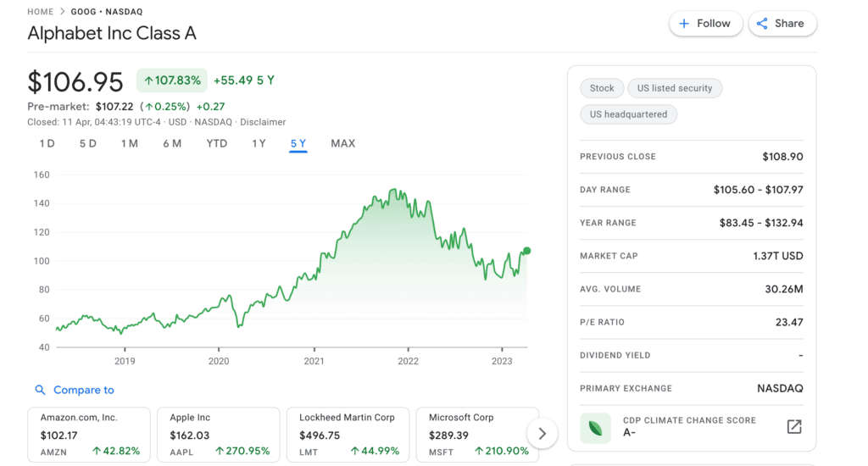This screenshot has height=466, width=868.
Task: Open the CDP climate score external link icon
Action: [793, 427]
